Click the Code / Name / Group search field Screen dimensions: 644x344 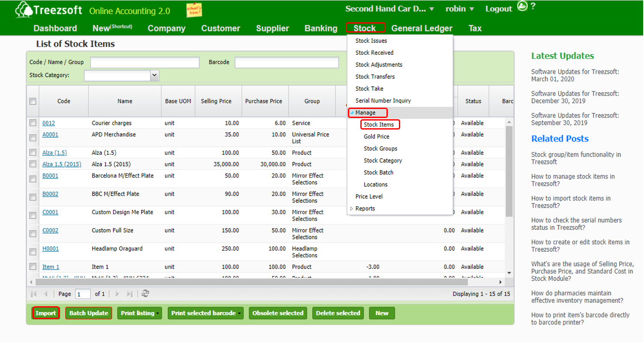145,63
